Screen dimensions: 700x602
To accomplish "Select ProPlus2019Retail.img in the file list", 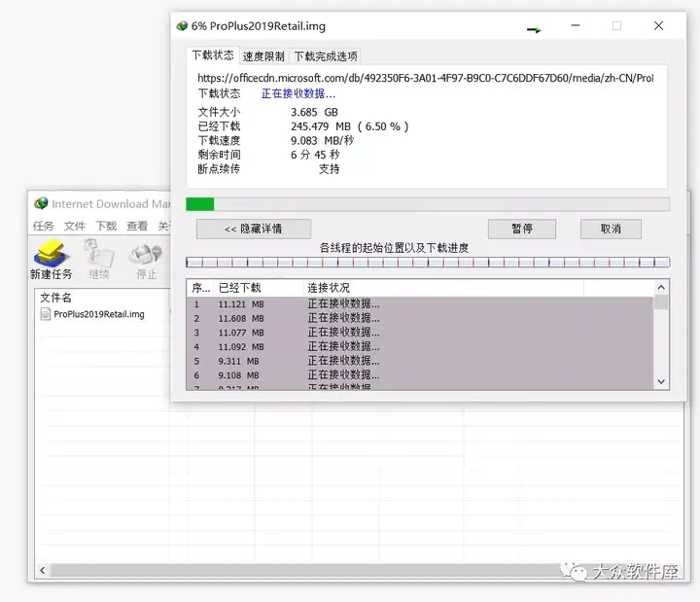I will click(98, 314).
